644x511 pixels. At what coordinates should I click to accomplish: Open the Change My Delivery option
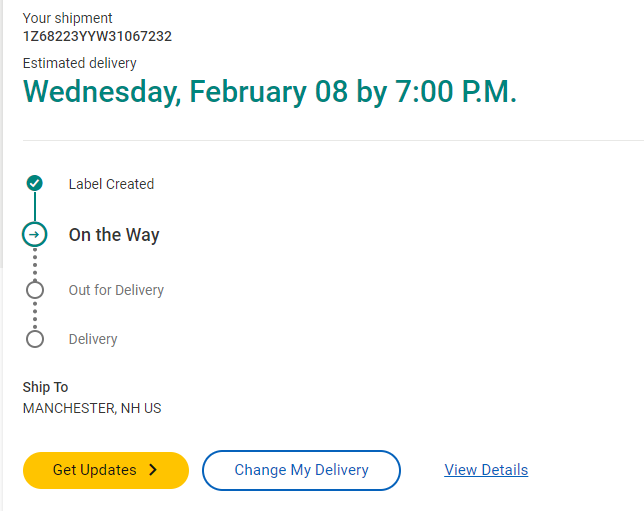coord(301,470)
